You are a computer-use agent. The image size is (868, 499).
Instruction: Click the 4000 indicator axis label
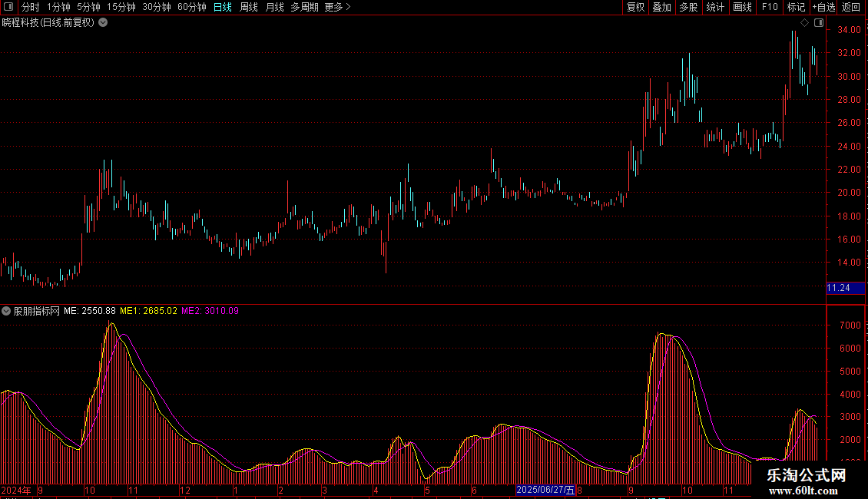[850, 395]
